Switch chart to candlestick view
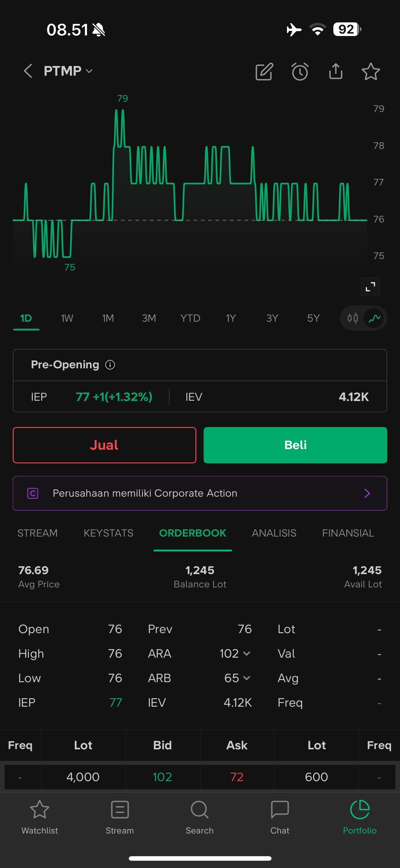This screenshot has height=868, width=400. [353, 318]
